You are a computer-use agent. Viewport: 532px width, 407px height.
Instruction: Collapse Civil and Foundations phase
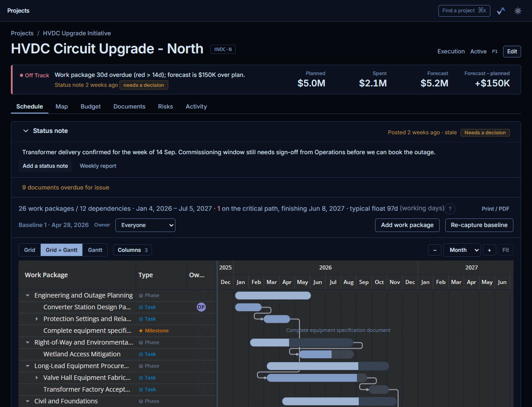[28, 401]
